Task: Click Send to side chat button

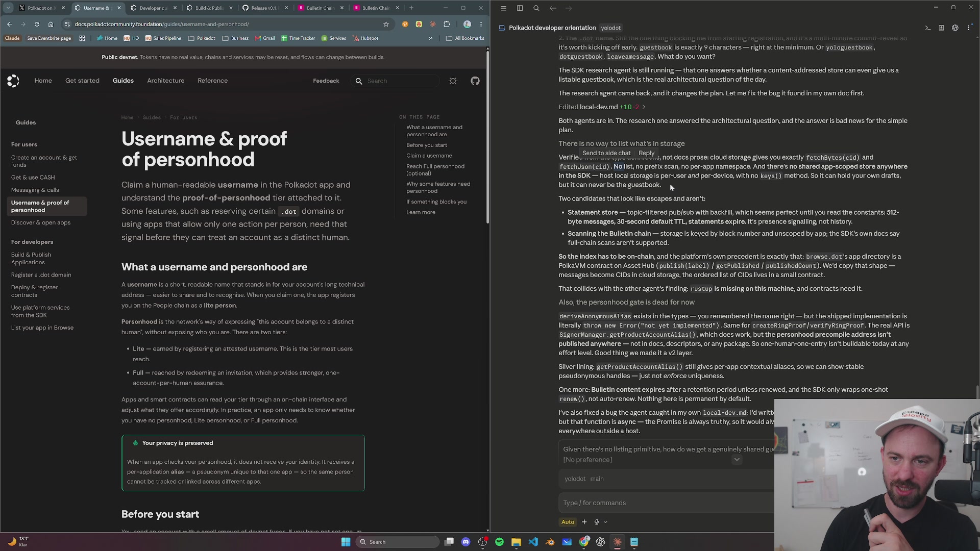Action: pos(606,153)
